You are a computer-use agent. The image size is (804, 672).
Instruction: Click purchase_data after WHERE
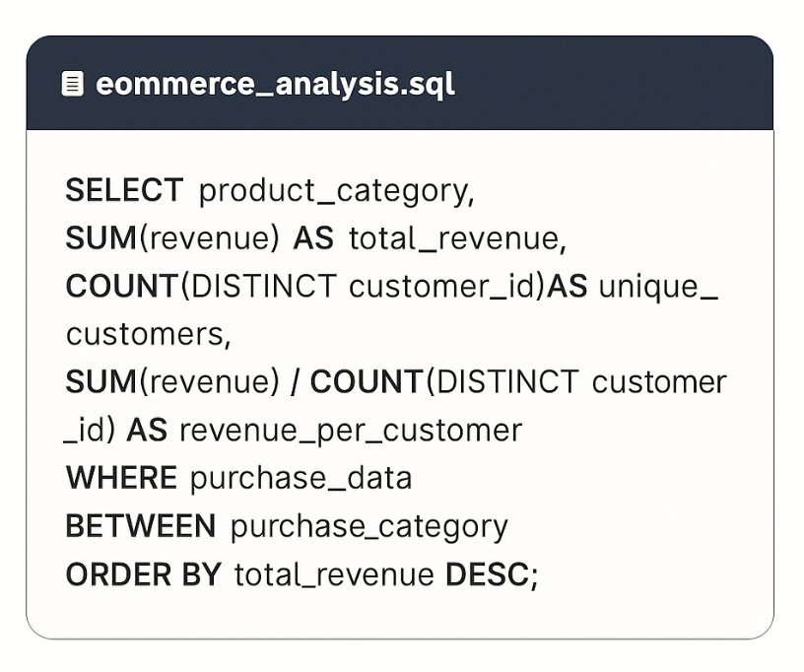point(301,479)
